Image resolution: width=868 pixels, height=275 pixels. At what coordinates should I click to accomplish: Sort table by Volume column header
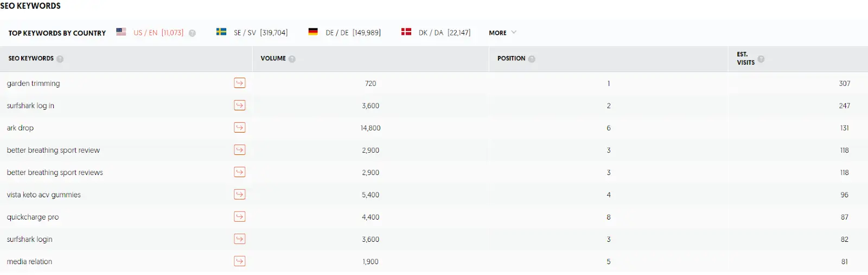(x=273, y=58)
